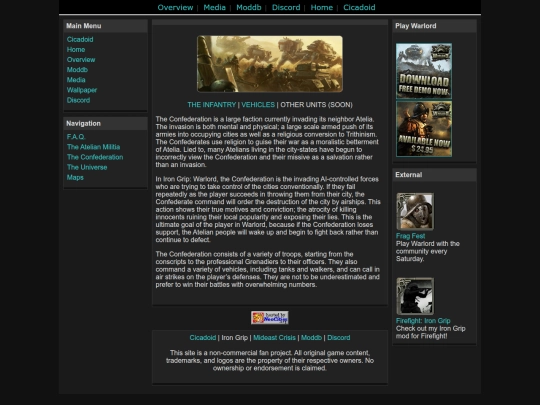Open the Mideast Crisis footer link
The height and width of the screenshot is (405, 540).
(x=274, y=338)
